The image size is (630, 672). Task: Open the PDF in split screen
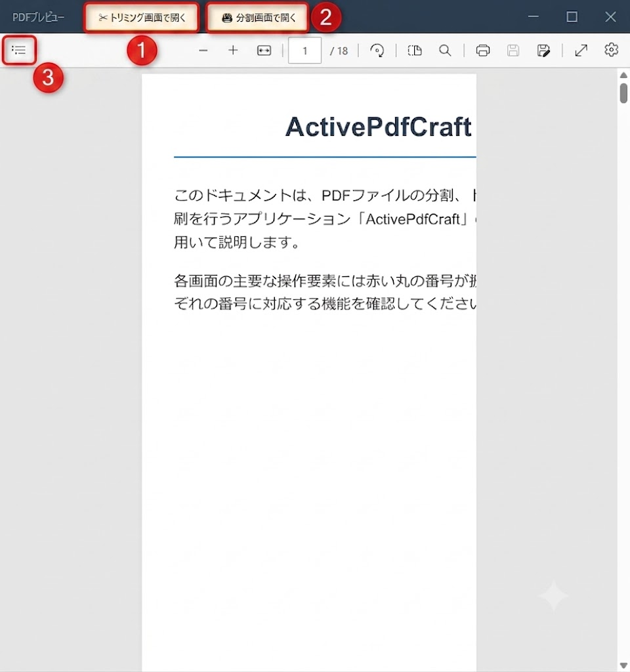pos(257,18)
